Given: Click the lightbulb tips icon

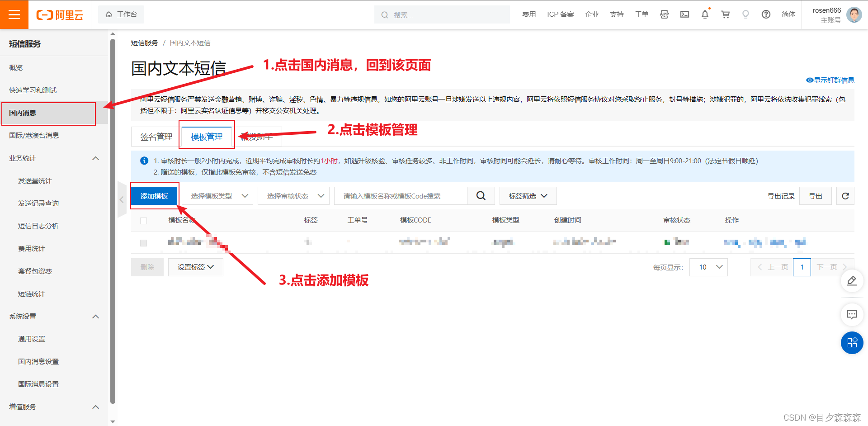Looking at the screenshot, I should [745, 14].
